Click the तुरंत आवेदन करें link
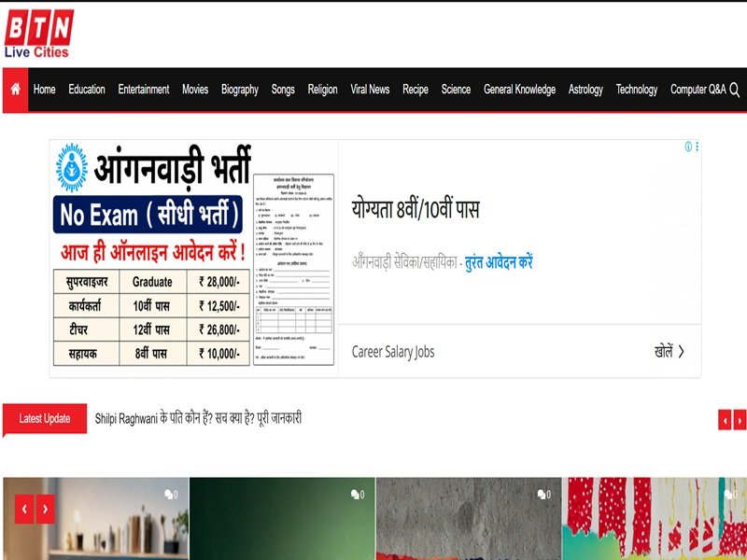Screen dimensions: 747x560 coord(499,262)
